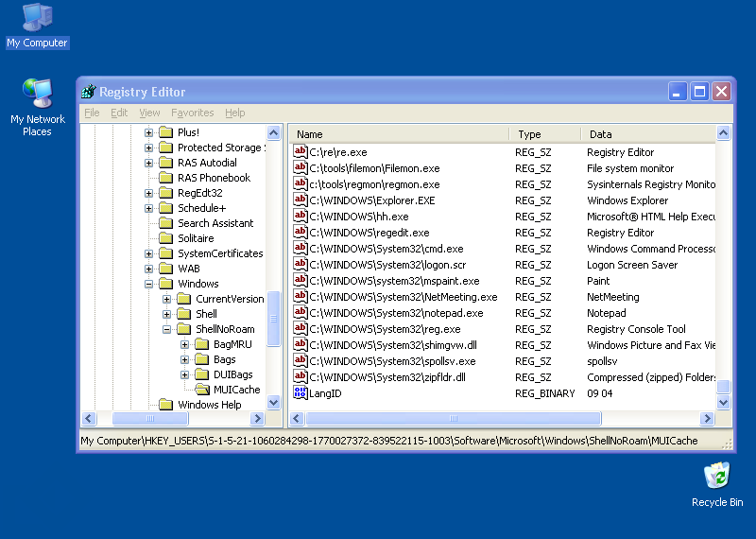Expand the Schedule+ key
Image resolution: width=756 pixels, height=539 pixels.
(x=148, y=208)
